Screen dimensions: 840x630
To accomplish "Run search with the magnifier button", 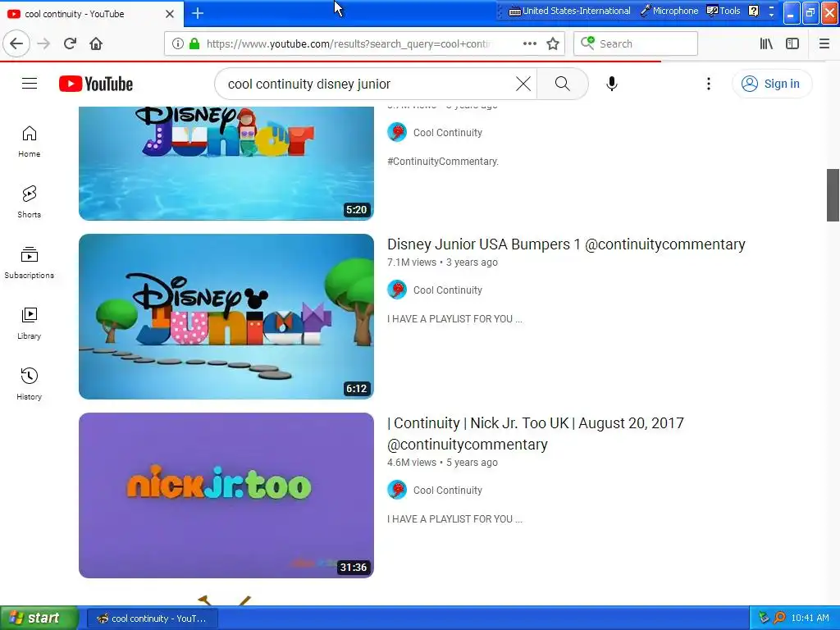I will (x=563, y=84).
